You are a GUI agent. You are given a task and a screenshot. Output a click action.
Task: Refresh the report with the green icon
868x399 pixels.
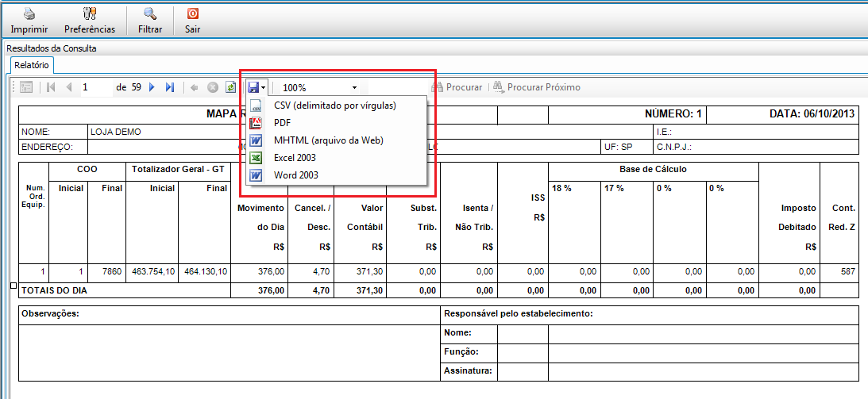coord(230,87)
